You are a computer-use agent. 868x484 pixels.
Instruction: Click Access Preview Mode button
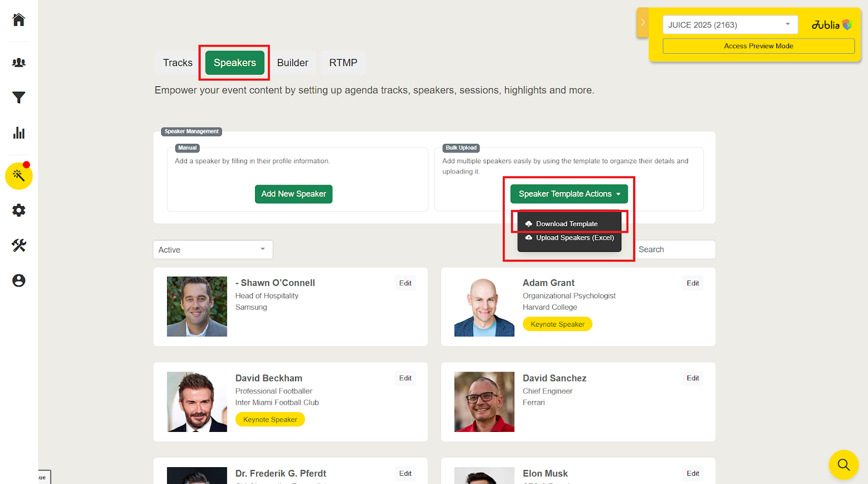tap(758, 46)
